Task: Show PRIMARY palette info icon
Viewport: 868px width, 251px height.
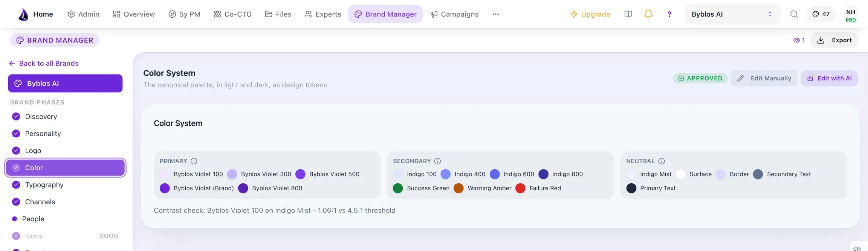Action: tap(194, 161)
